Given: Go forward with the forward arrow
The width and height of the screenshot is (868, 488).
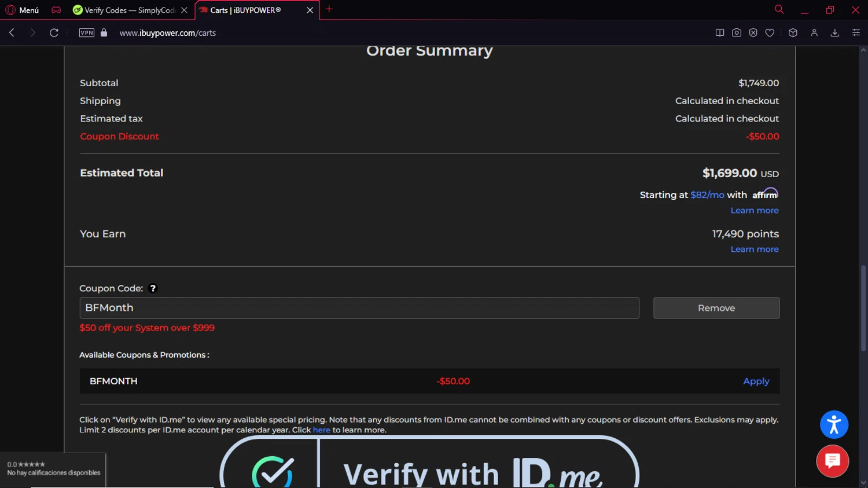Looking at the screenshot, I should 32,32.
